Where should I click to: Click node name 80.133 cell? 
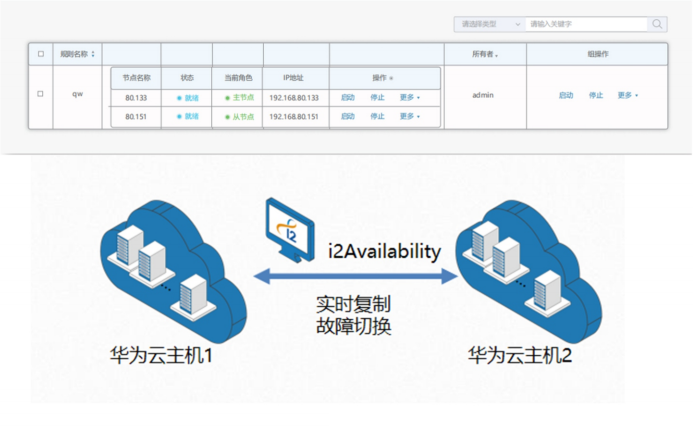[x=136, y=98]
